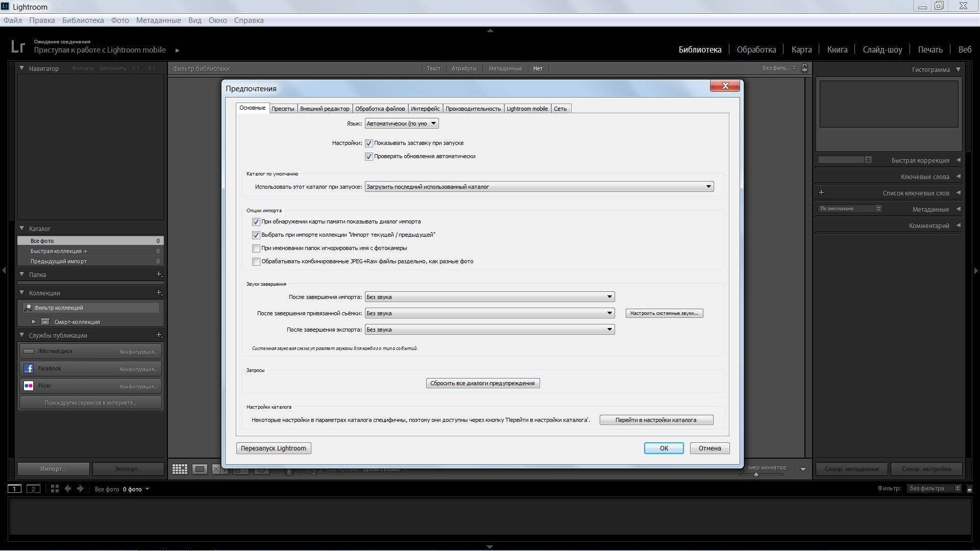Open the tethered capture completion sound dropdown

489,313
